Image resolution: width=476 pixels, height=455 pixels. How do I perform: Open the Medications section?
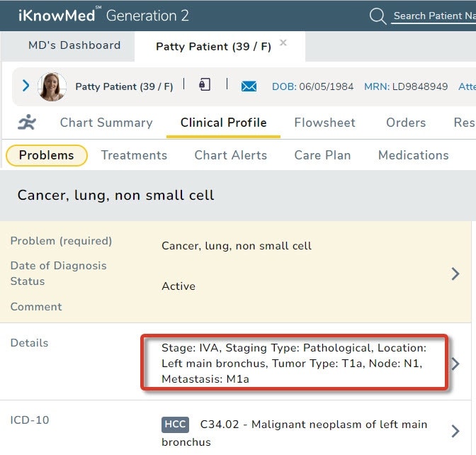pyautogui.click(x=413, y=155)
